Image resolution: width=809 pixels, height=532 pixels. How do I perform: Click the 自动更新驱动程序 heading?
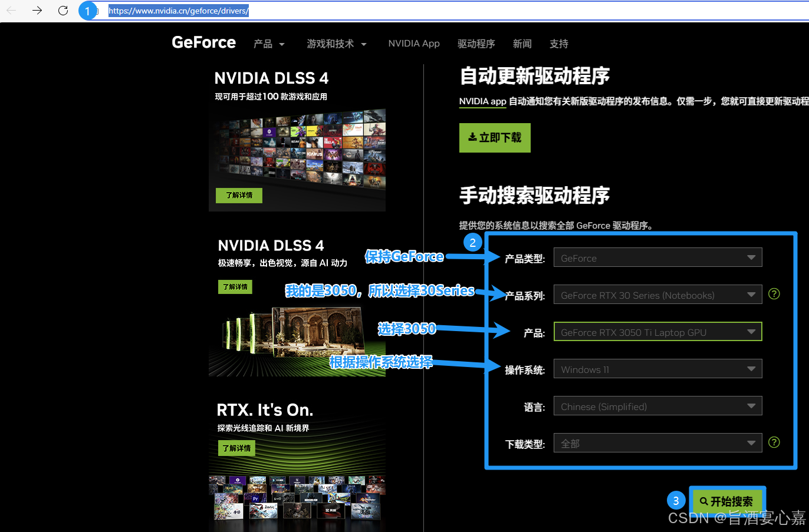click(x=534, y=76)
